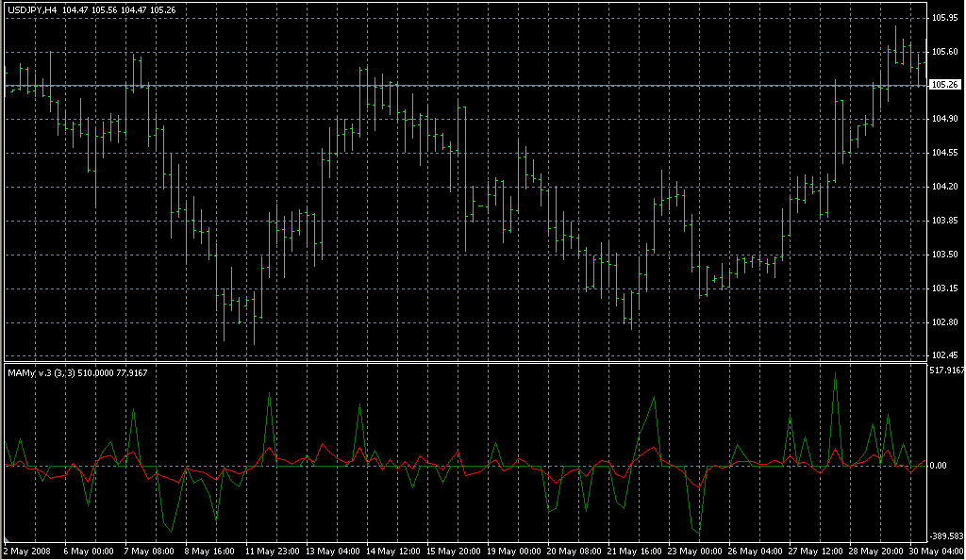Select the 2 May 2008 date label
The image size is (966, 560).
click(x=28, y=551)
